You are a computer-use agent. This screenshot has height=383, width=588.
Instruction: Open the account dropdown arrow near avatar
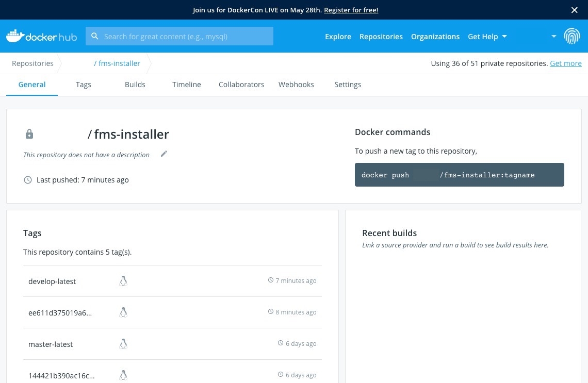553,37
